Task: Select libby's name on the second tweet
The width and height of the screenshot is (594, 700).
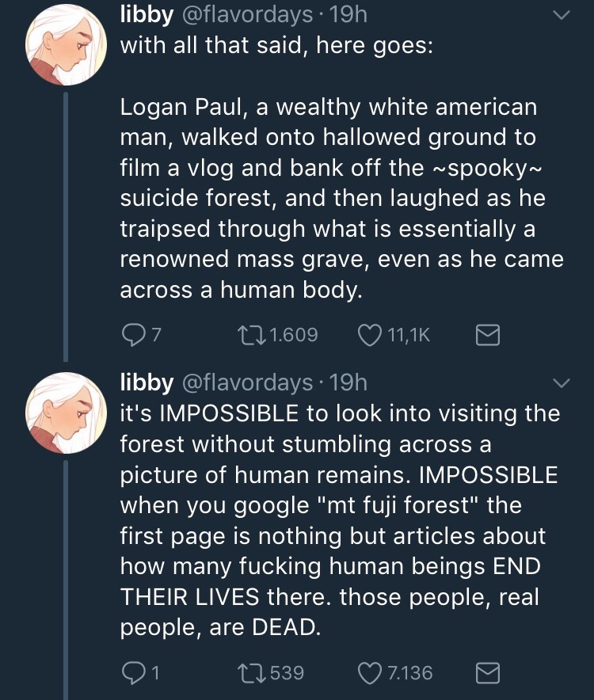Action: 146,382
